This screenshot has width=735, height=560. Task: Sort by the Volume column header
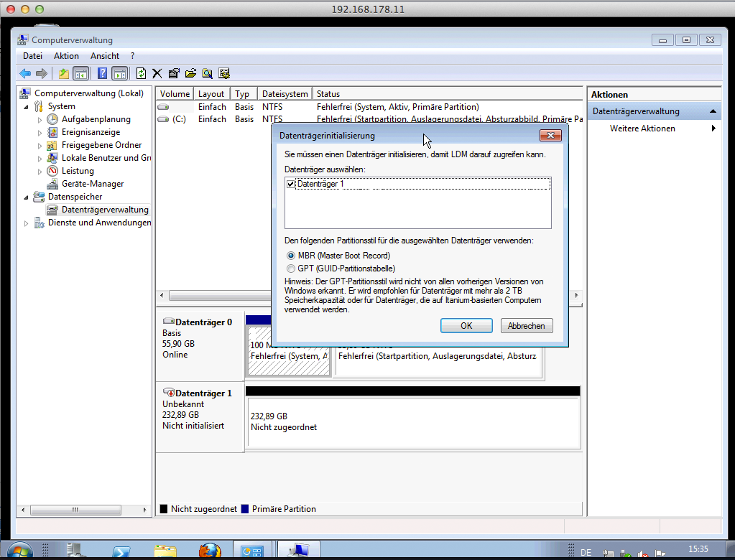click(x=175, y=94)
